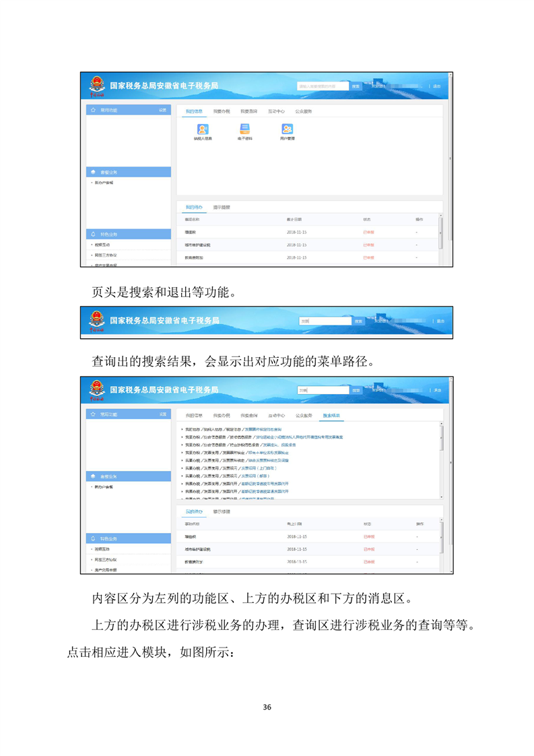Focus search box containing 发票 in banner-only screenshot
This screenshot has width=534, height=756.
pyautogui.click(x=326, y=321)
